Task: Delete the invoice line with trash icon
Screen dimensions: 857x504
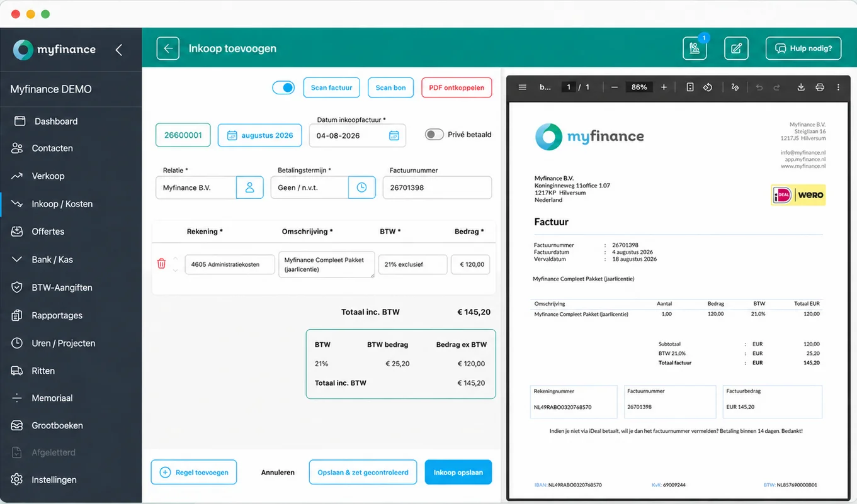Action: (161, 264)
